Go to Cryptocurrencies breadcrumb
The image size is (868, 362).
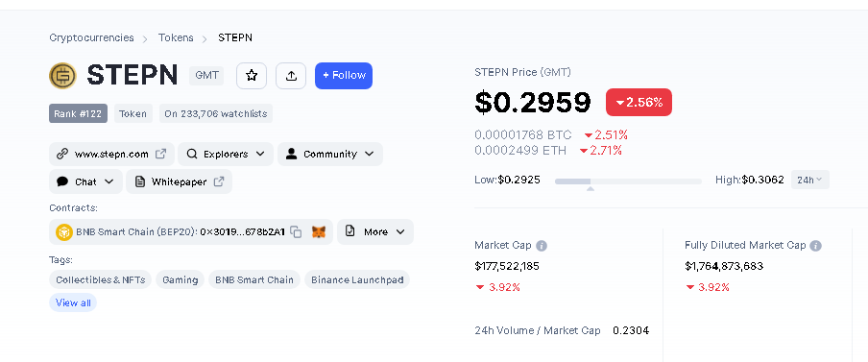pyautogui.click(x=91, y=37)
